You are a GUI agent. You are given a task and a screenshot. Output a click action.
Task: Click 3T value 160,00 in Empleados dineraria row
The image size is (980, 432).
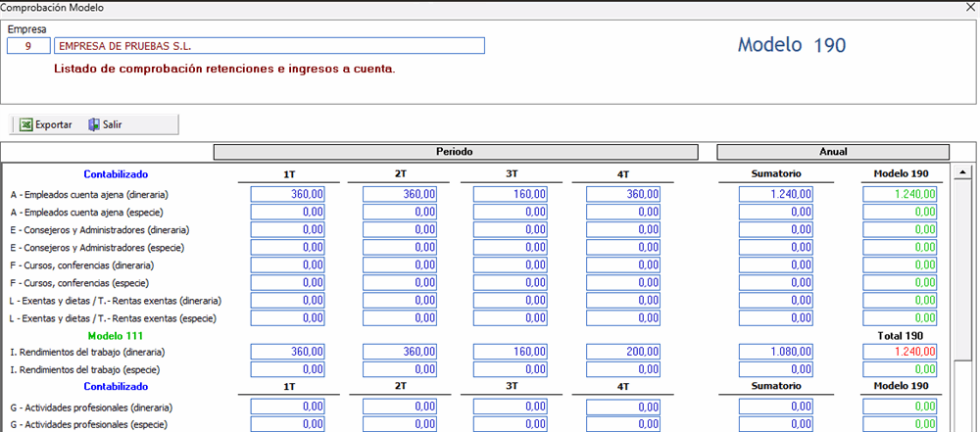pyautogui.click(x=511, y=195)
